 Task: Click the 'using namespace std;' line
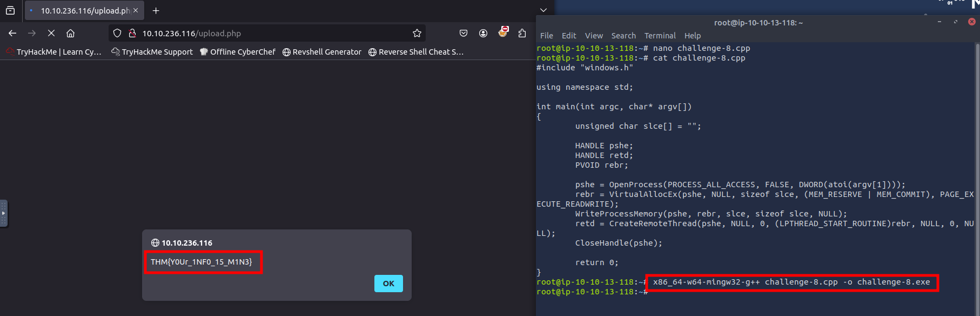click(585, 87)
